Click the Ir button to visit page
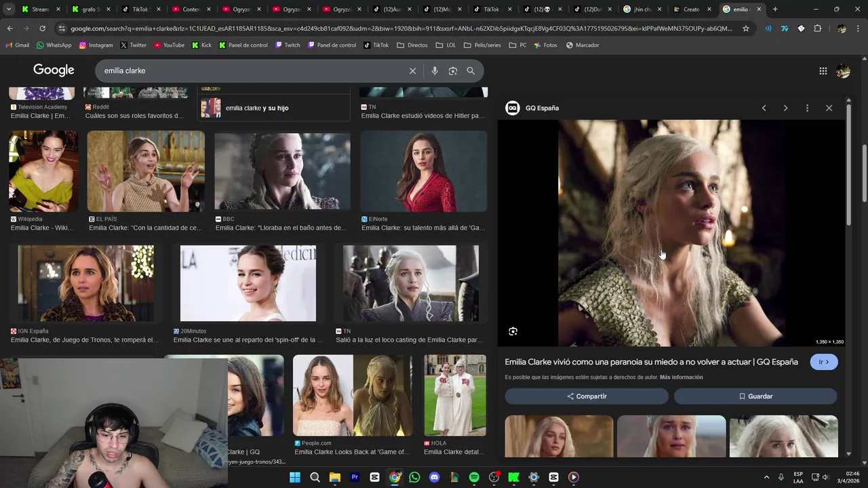Image resolution: width=868 pixels, height=488 pixels. pos(824,362)
